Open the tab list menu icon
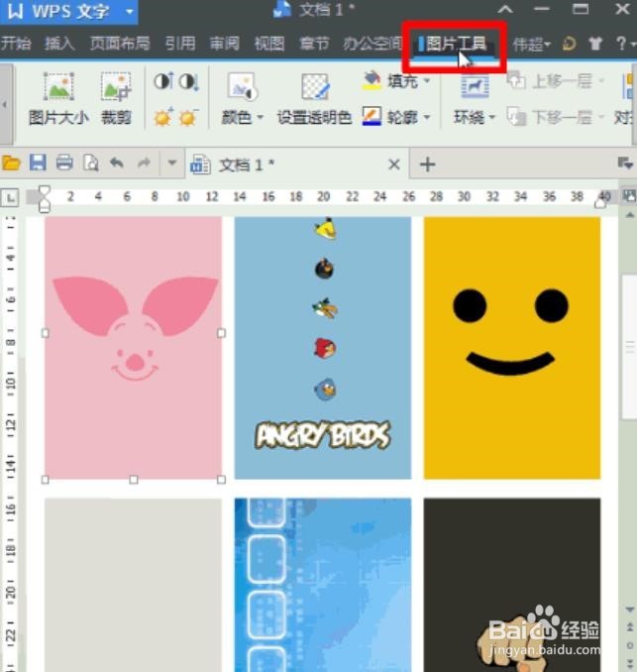 (625, 164)
